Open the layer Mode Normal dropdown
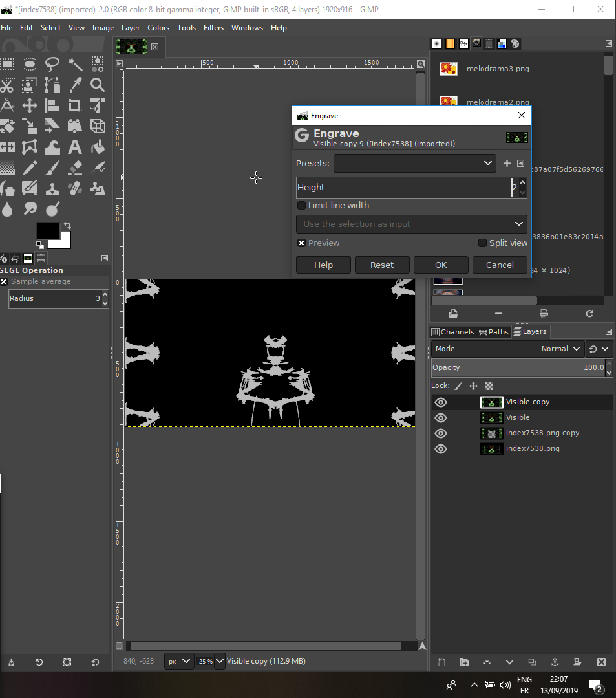Image resolution: width=616 pixels, height=698 pixels. [507, 349]
